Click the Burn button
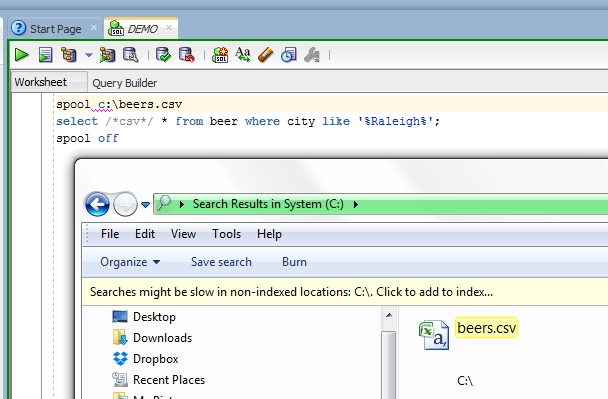The image size is (608, 399). pyautogui.click(x=294, y=262)
